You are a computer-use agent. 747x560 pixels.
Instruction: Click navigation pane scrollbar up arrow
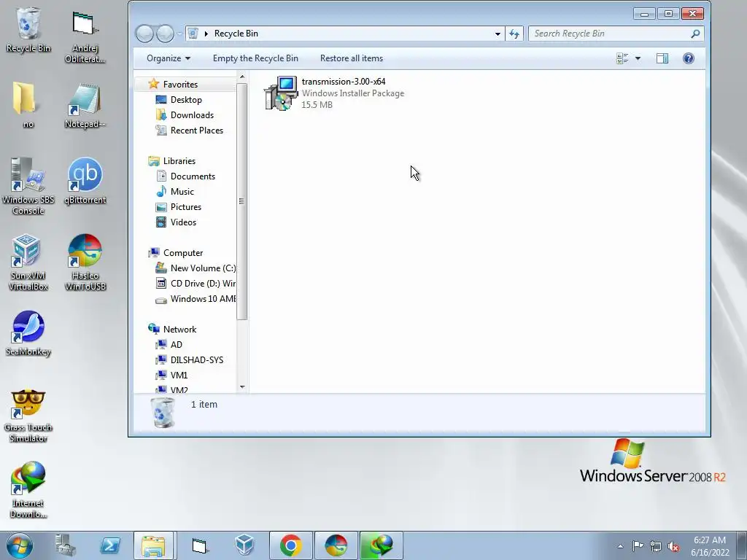[242, 77]
